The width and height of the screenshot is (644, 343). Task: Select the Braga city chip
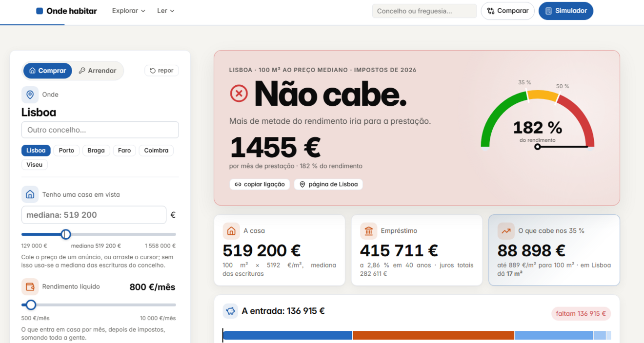[96, 151]
